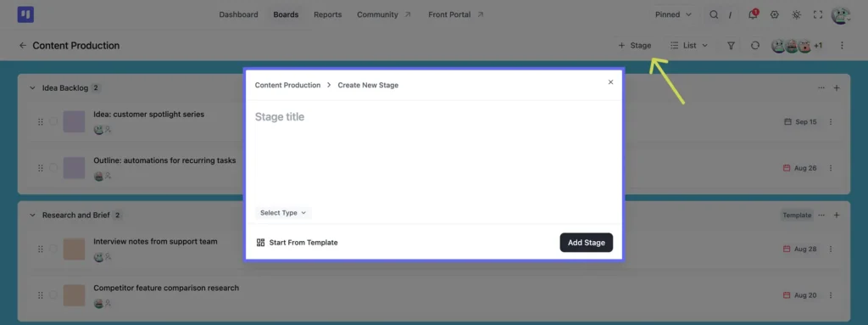Open the Community external link
Viewport: 868px width, 325px height.
point(384,14)
